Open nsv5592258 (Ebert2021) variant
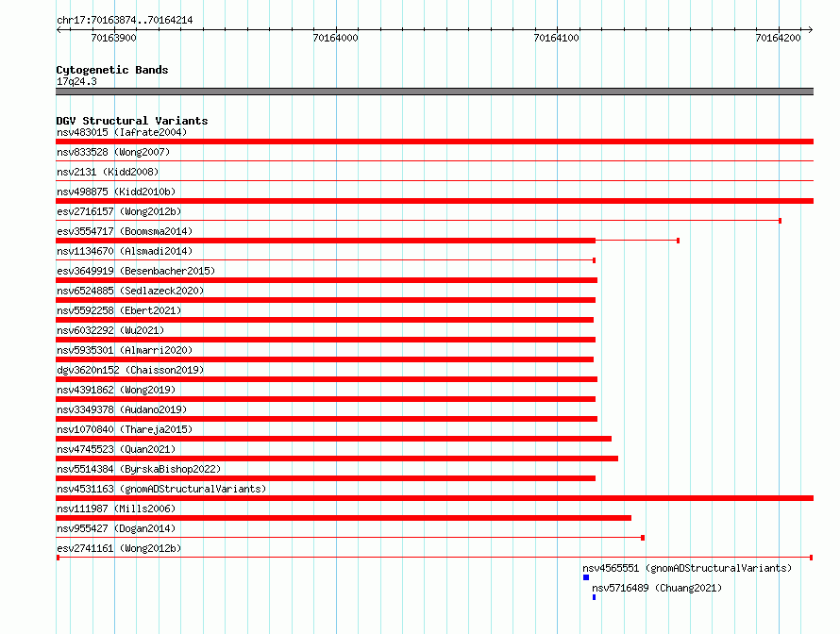Viewport: 840px width, 634px height. [x=119, y=310]
